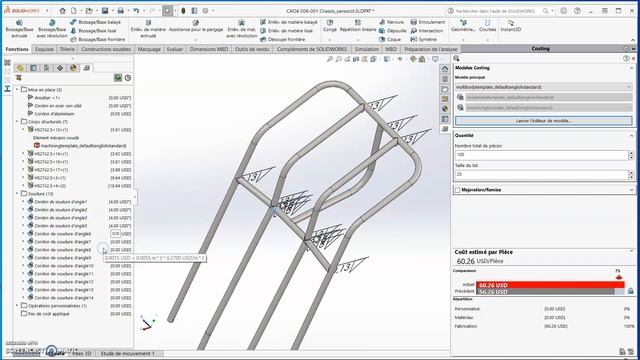Screen dimensions: 640x360
Task: Expand the Cordon de soudure d'angle1 row
Action: (x=23, y=202)
